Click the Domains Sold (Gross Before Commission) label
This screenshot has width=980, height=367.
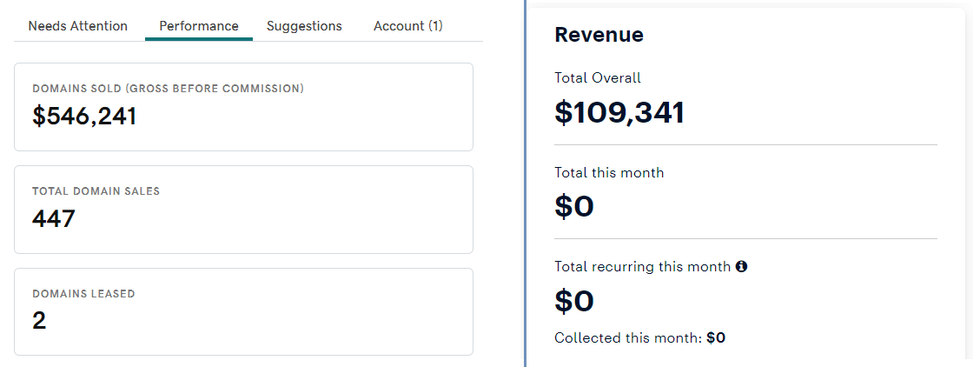click(169, 89)
